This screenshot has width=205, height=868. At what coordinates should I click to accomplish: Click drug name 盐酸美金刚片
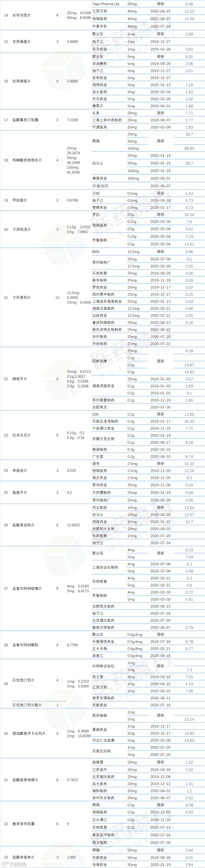click(x=24, y=525)
